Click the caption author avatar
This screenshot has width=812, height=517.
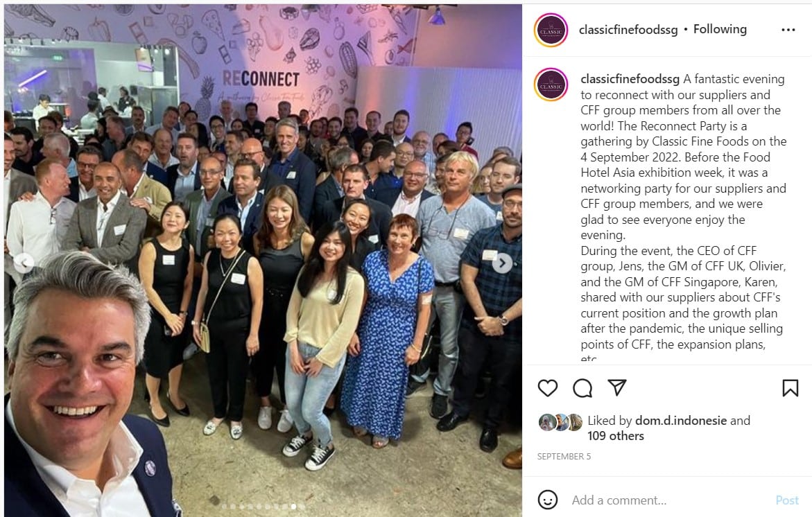click(551, 85)
